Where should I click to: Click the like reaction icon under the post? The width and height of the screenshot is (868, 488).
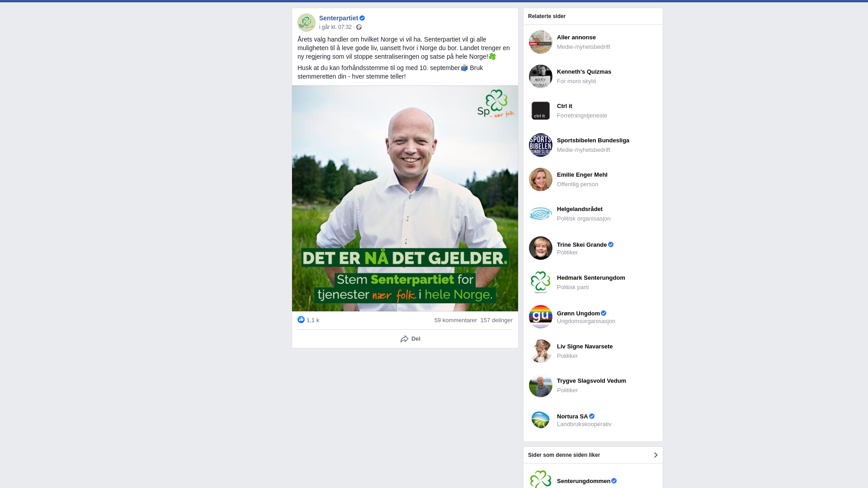301,320
